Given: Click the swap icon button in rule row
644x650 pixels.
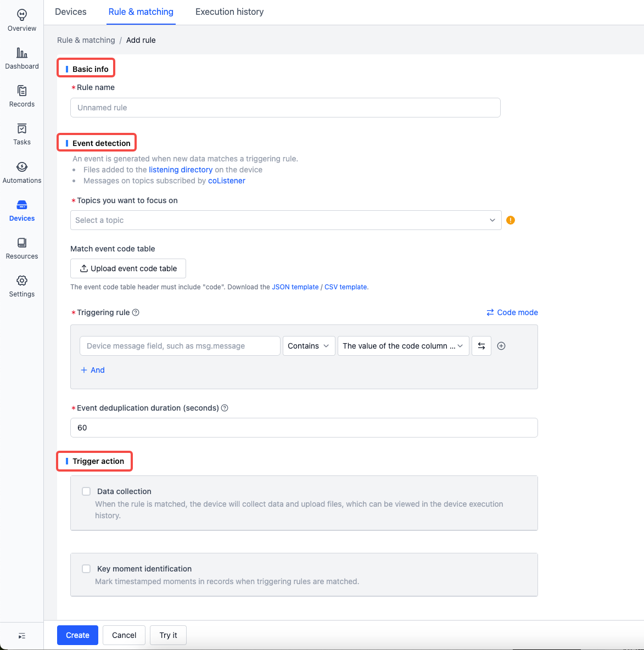Looking at the screenshot, I should pyautogui.click(x=481, y=346).
